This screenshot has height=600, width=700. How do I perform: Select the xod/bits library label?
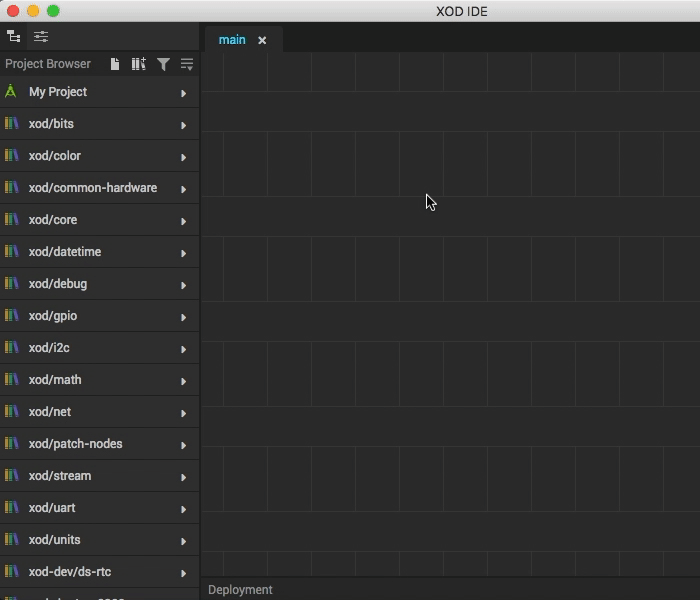[x=51, y=124]
